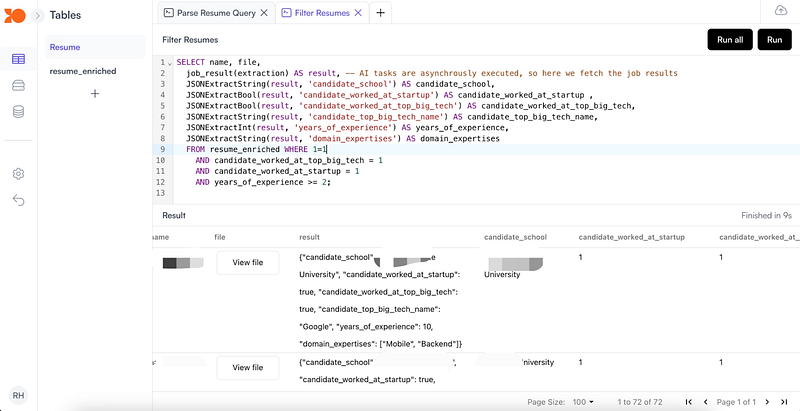Image resolution: width=800 pixels, height=411 pixels.
Task: Click the candidate_school column header
Action: 515,237
